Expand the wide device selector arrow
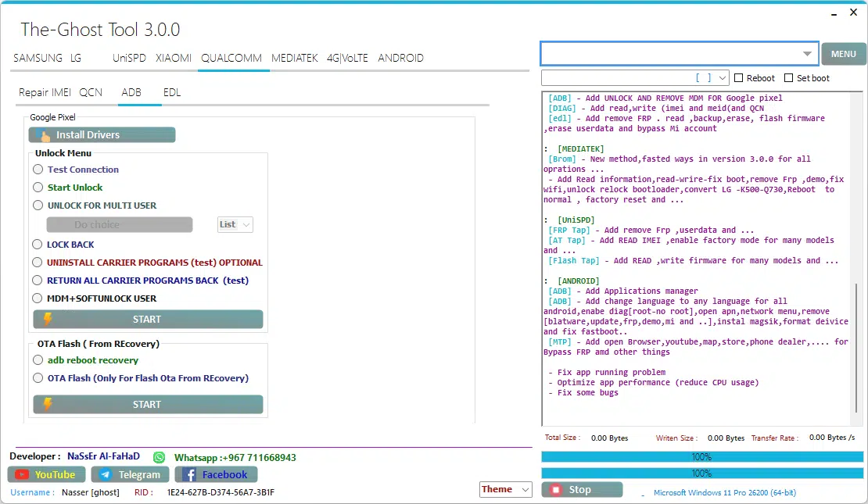This screenshot has height=504, width=868. [x=807, y=54]
